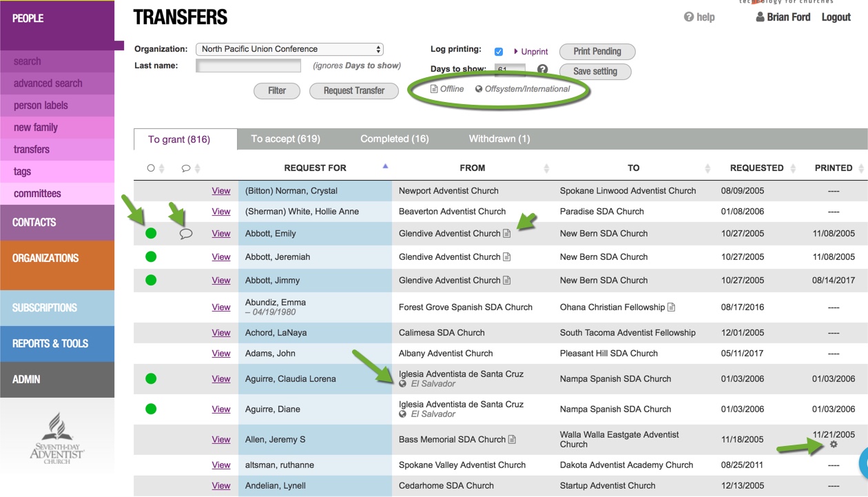The height and width of the screenshot is (497, 868).
Task: Click the Save setting button
Action: (597, 71)
